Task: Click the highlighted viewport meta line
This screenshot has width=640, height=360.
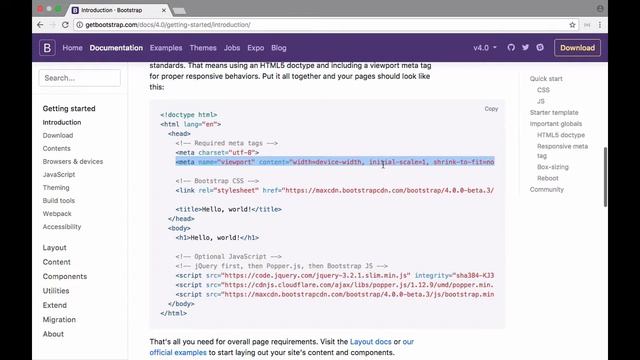Action: click(335, 162)
